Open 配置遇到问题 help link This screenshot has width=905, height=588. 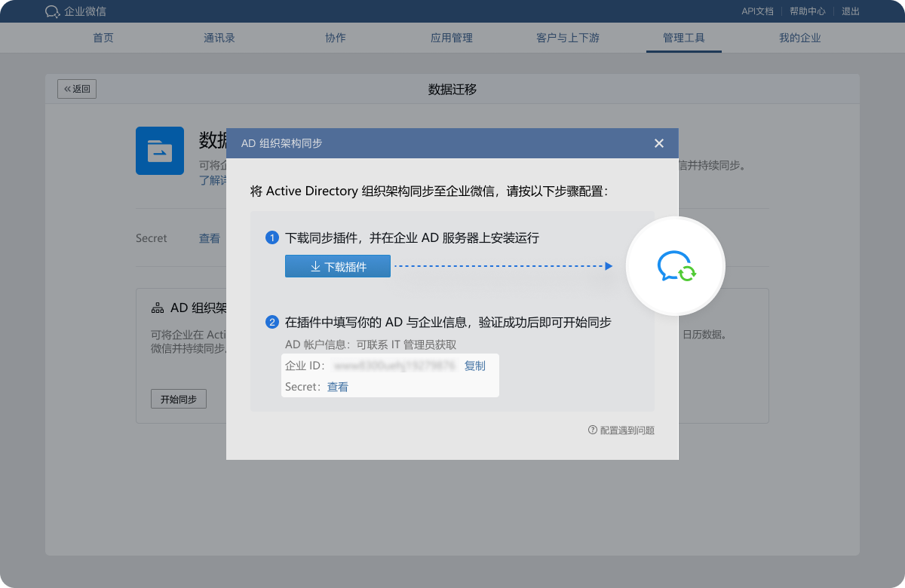point(621,430)
